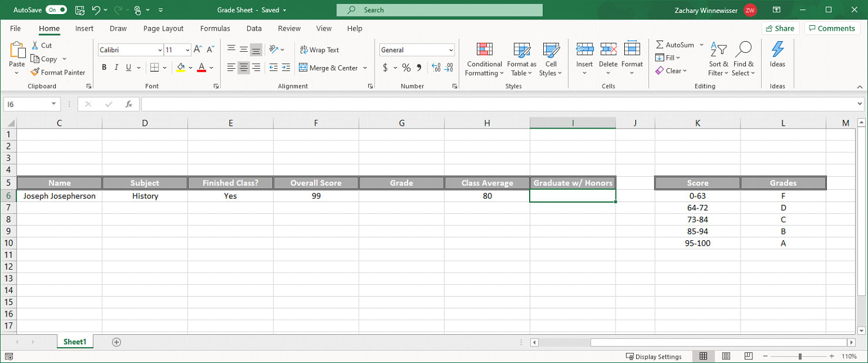Go to the Data tab
Viewport: 868px width, 363px height.
(x=254, y=28)
